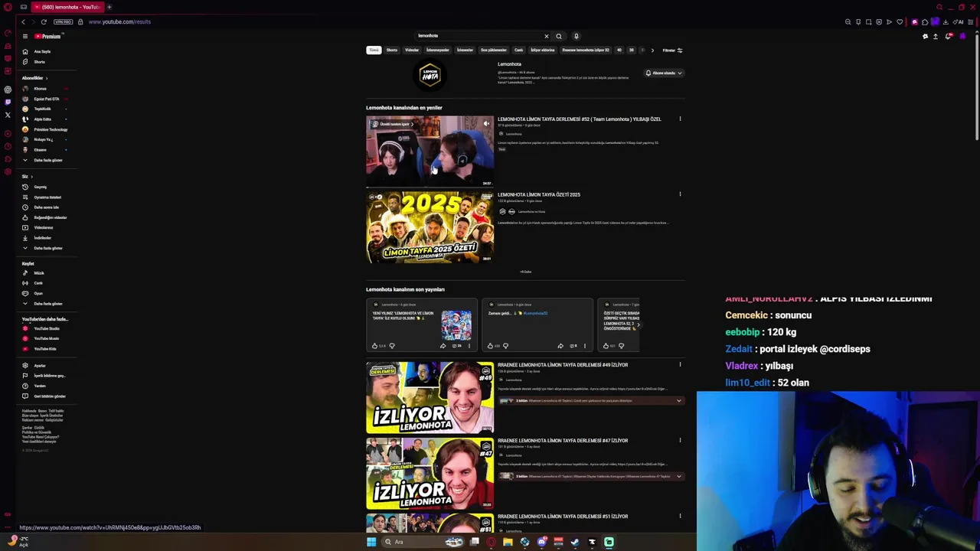Unmute the #52 video preview
The width and height of the screenshot is (980, 551).
coord(486,123)
